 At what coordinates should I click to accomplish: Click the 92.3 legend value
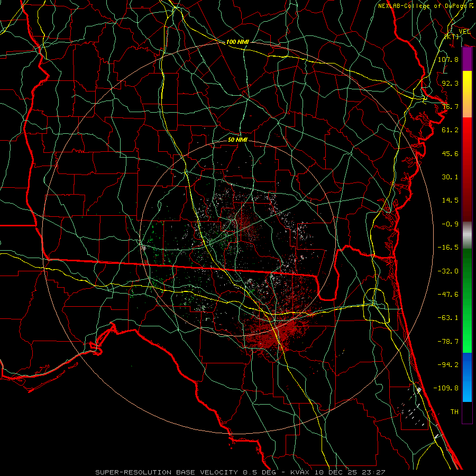click(450, 83)
